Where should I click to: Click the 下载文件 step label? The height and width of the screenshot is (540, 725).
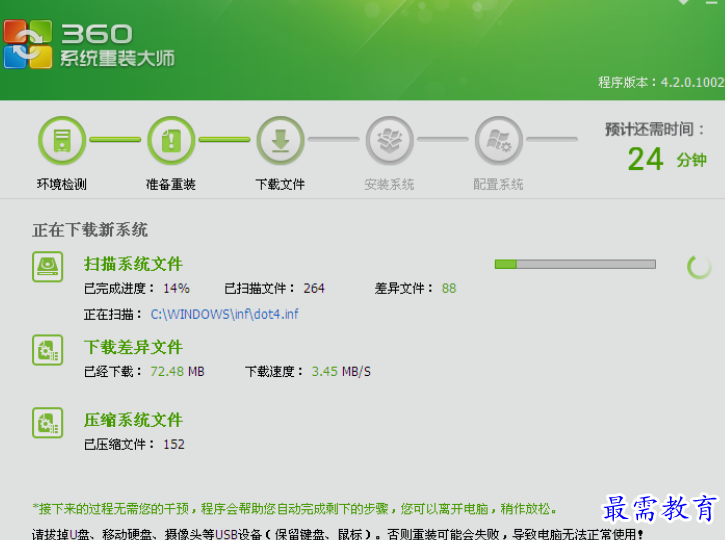click(x=280, y=184)
